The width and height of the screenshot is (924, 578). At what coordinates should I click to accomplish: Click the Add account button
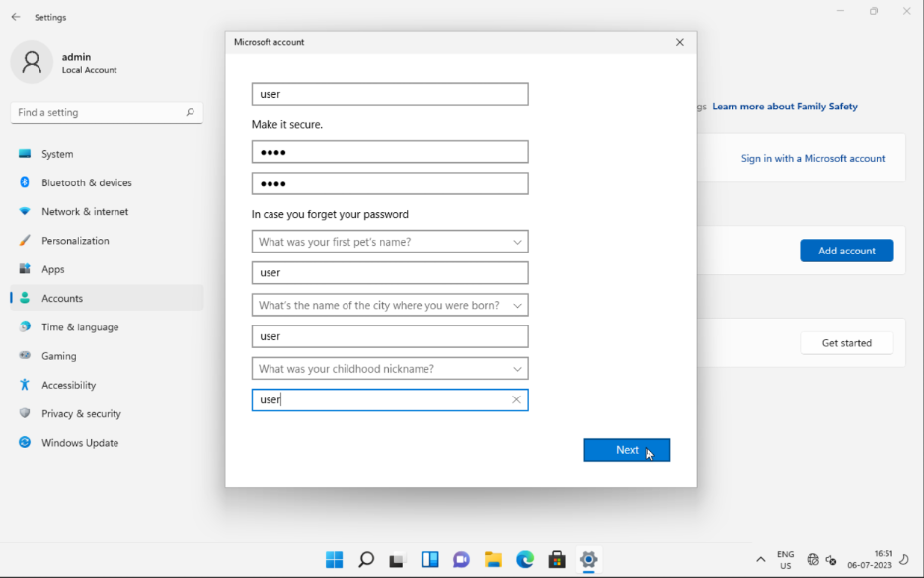[x=847, y=251]
